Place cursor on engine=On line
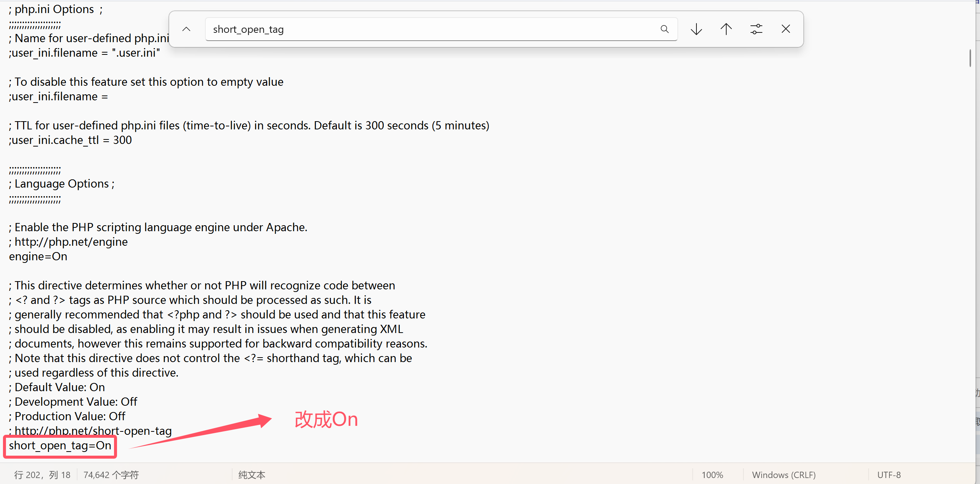Viewport: 980px width, 484px height. (38, 256)
